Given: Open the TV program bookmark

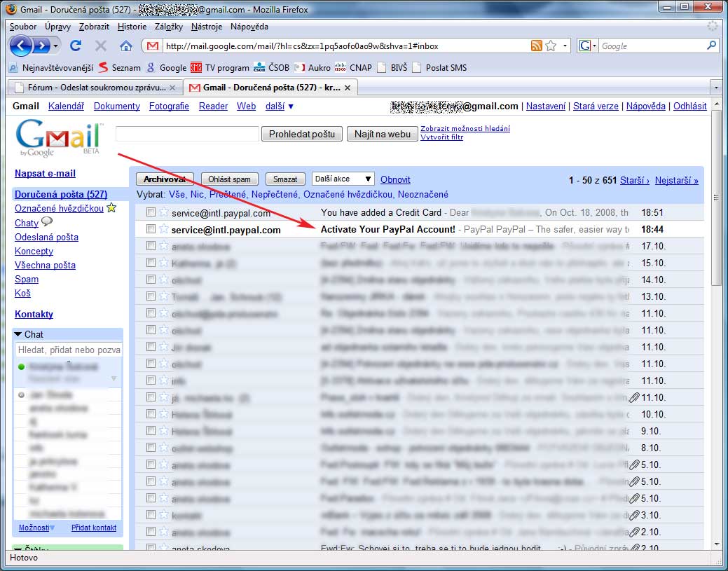Looking at the screenshot, I should pyautogui.click(x=220, y=68).
